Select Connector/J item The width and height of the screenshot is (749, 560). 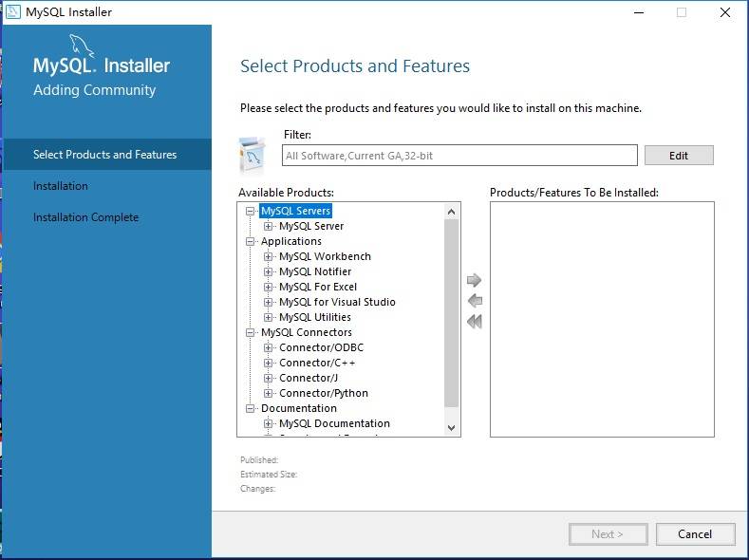pyautogui.click(x=309, y=379)
